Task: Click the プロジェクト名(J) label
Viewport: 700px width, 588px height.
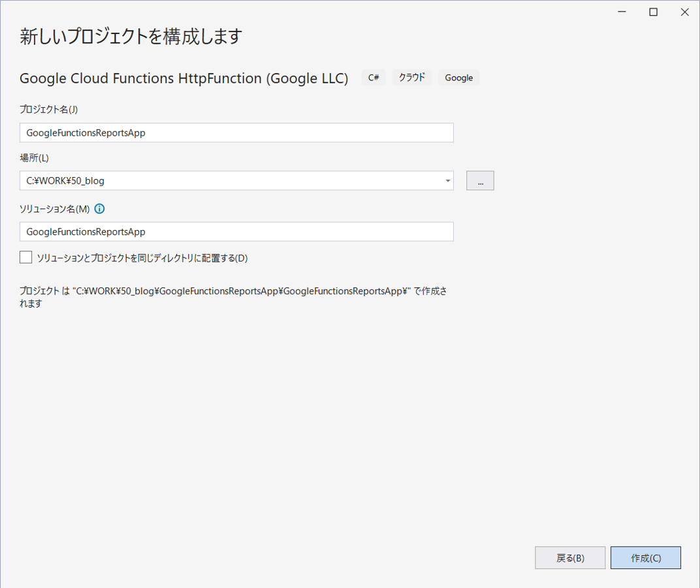Action: point(49,110)
